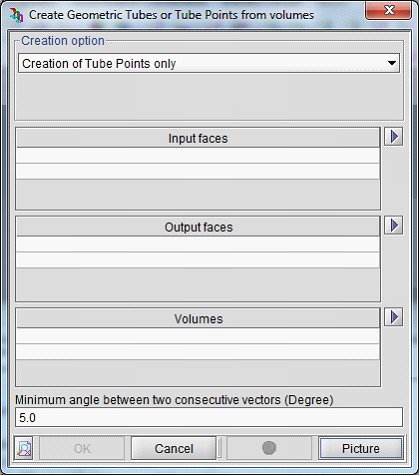
Task: Click the dropdown arrow of Creation option
Action: click(392, 63)
